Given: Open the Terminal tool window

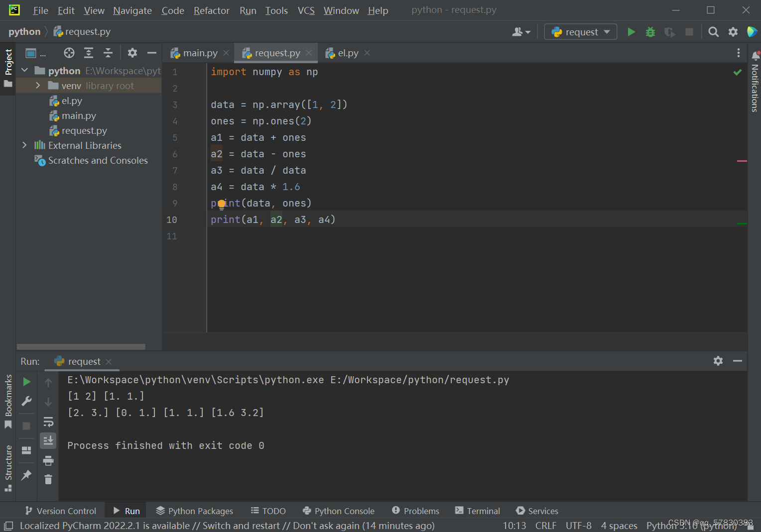Looking at the screenshot, I should (478, 511).
